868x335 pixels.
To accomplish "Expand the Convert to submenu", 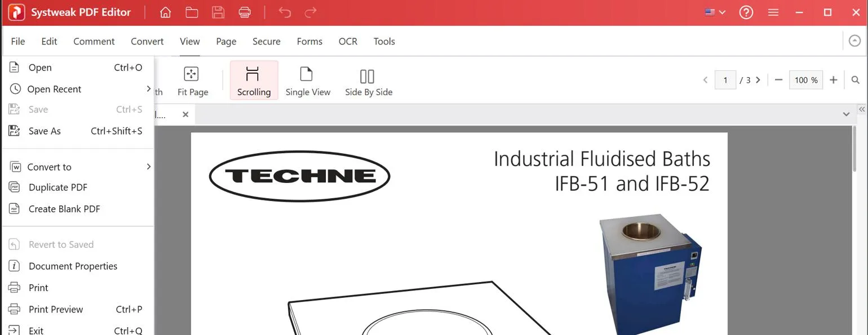I will [x=78, y=167].
